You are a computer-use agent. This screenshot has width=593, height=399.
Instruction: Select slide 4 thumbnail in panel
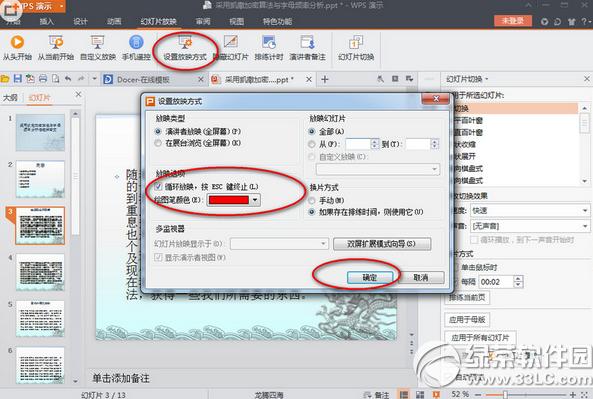click(x=40, y=272)
